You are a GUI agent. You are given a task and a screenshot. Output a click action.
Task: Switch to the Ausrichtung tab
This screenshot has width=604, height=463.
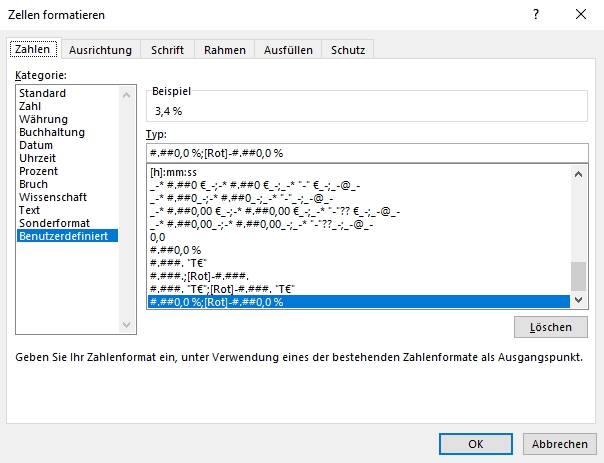click(101, 50)
